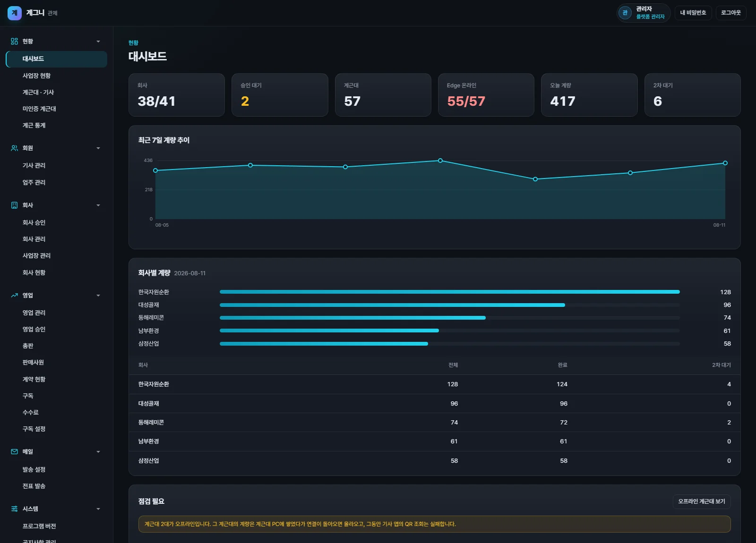Click the 계그니 logo icon
Image resolution: width=756 pixels, height=543 pixels.
(x=15, y=13)
